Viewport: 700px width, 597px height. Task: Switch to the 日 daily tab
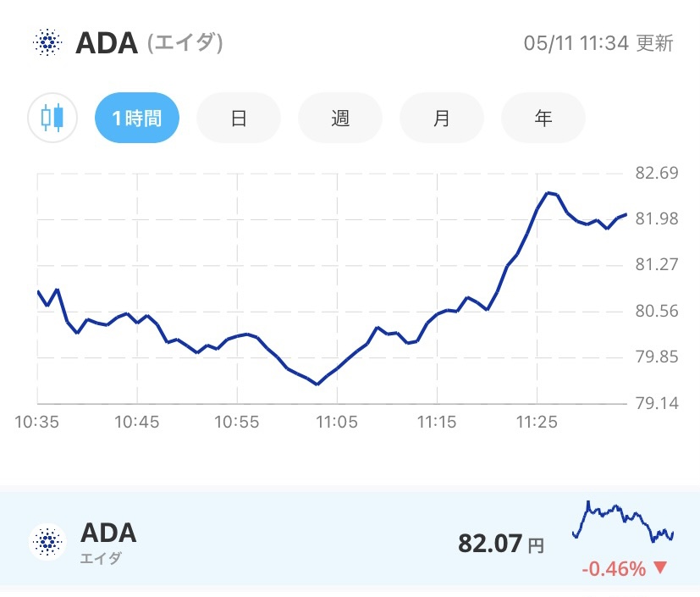click(x=238, y=118)
